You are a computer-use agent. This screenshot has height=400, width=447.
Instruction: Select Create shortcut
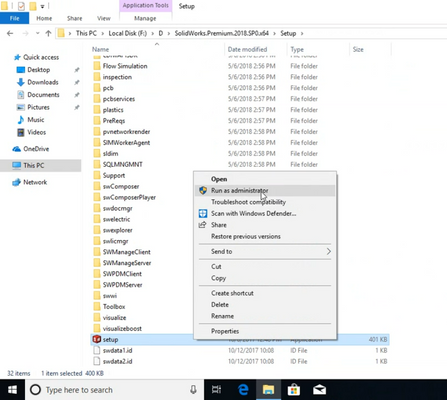coord(265,293)
